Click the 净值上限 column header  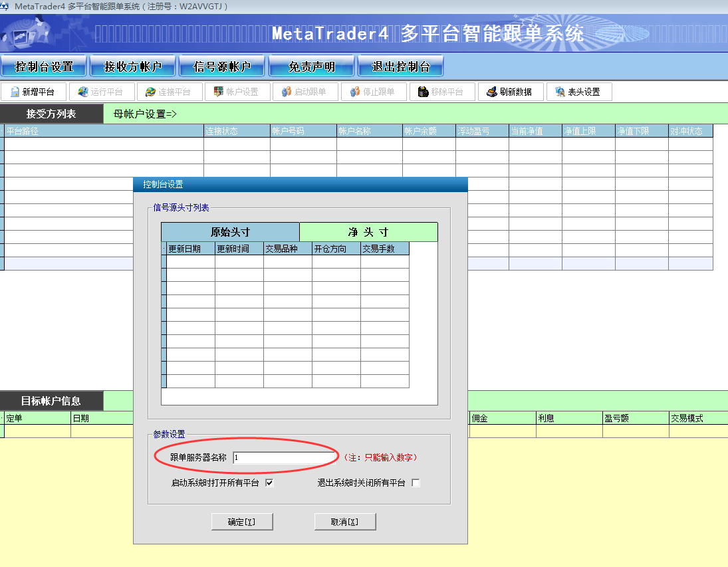pos(588,131)
